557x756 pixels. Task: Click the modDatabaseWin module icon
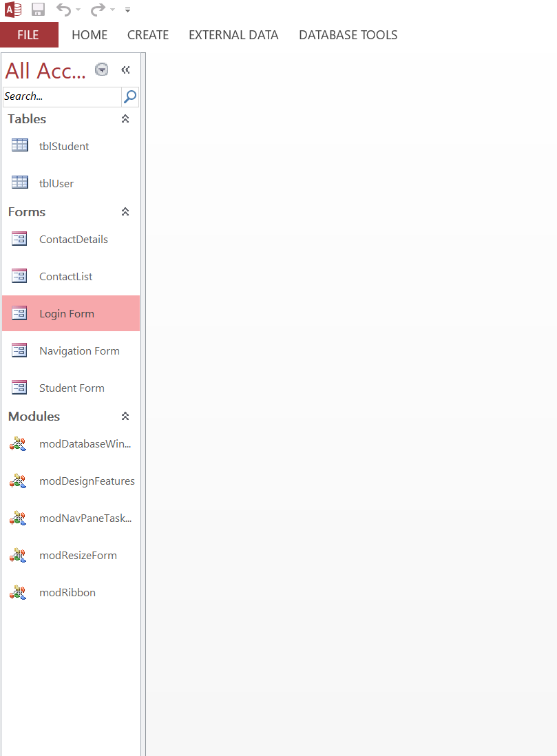18,443
